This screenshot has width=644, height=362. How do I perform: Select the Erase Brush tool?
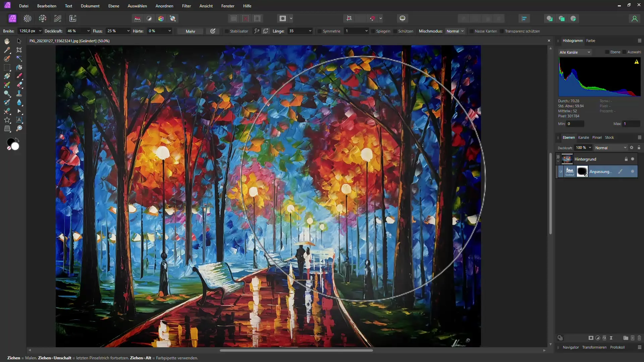point(19,85)
